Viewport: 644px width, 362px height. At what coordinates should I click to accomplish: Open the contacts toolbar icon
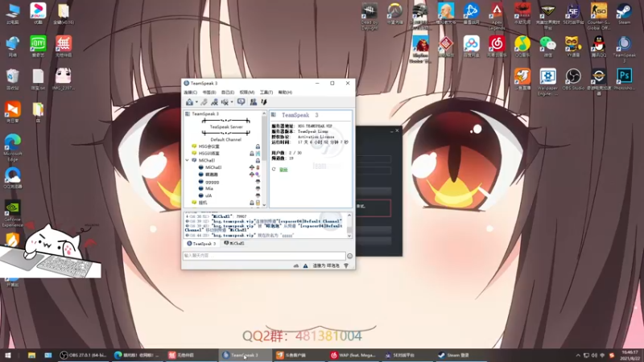[x=253, y=102]
